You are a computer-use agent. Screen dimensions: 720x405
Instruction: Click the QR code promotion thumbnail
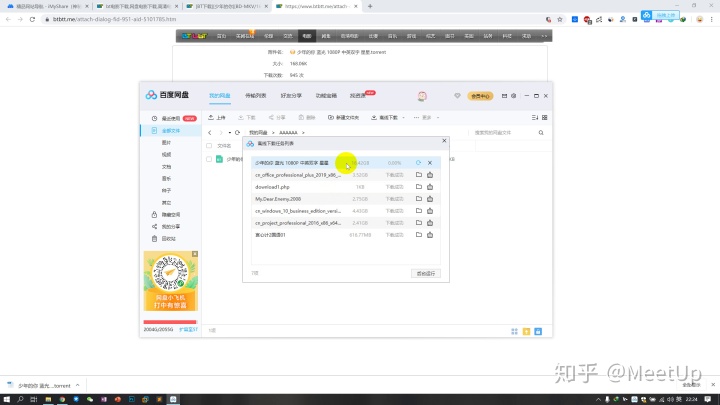click(x=171, y=281)
